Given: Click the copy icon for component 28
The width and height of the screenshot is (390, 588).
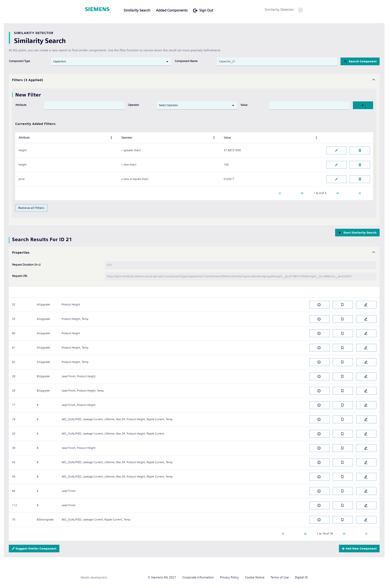Looking at the screenshot, I should [343, 377].
